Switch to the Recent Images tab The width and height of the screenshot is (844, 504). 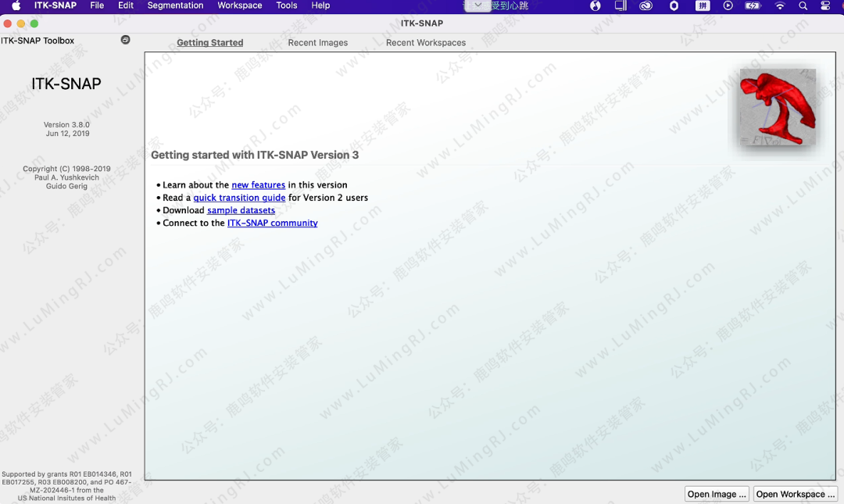(x=317, y=43)
